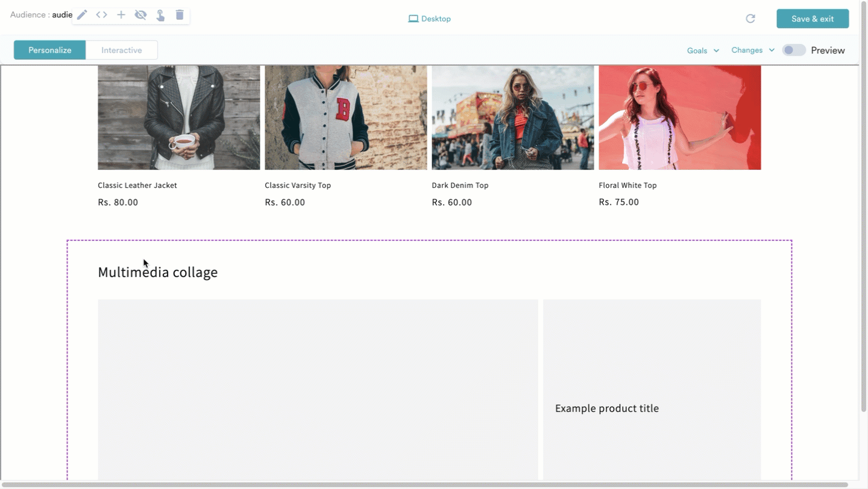
Task: Open the code editor icon
Action: coord(101,14)
